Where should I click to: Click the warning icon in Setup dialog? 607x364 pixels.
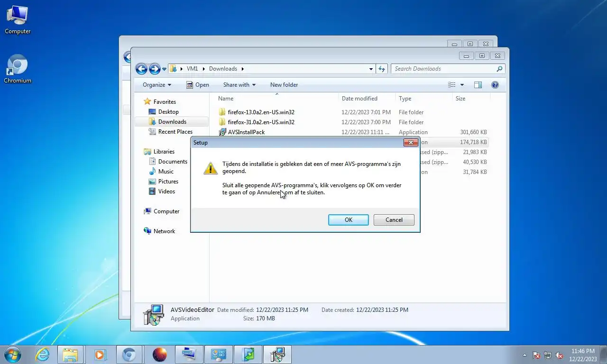click(211, 168)
